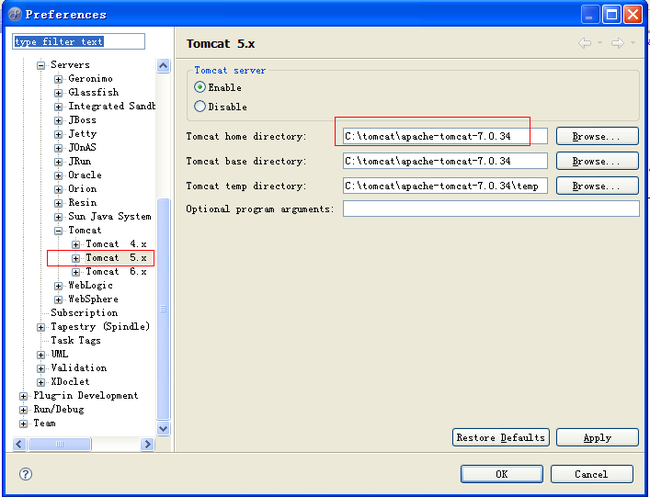Expand the Resin node
The height and width of the screenshot is (497, 650).
[x=58, y=203]
